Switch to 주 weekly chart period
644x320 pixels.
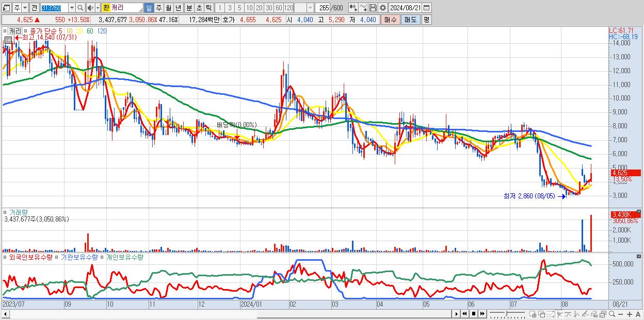pos(158,8)
